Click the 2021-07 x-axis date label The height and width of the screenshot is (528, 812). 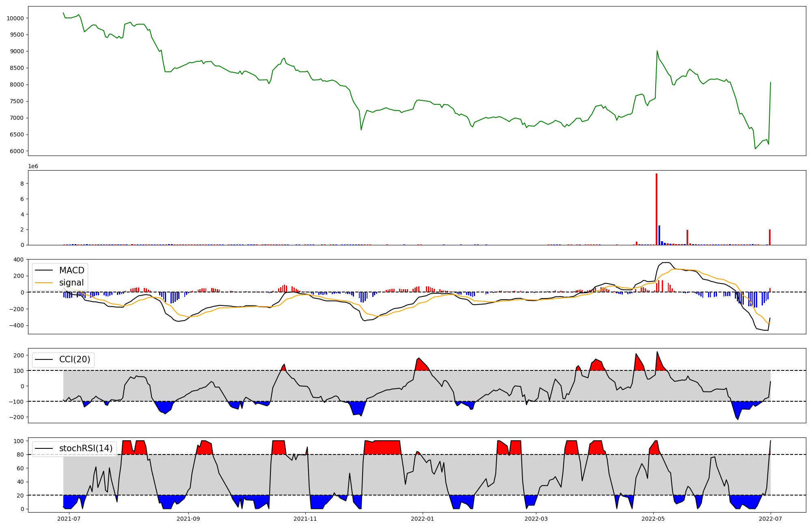click(x=69, y=518)
